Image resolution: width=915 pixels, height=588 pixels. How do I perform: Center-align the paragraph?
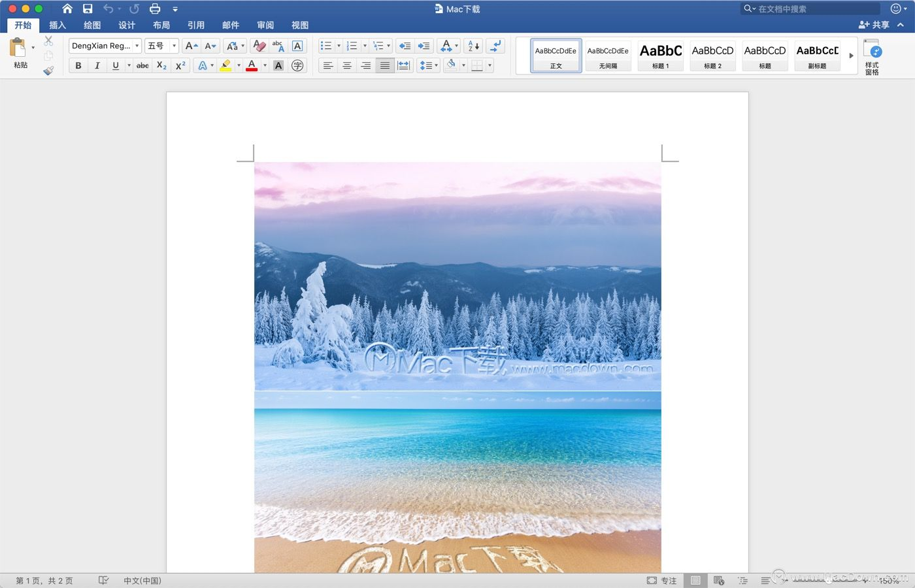click(x=347, y=65)
